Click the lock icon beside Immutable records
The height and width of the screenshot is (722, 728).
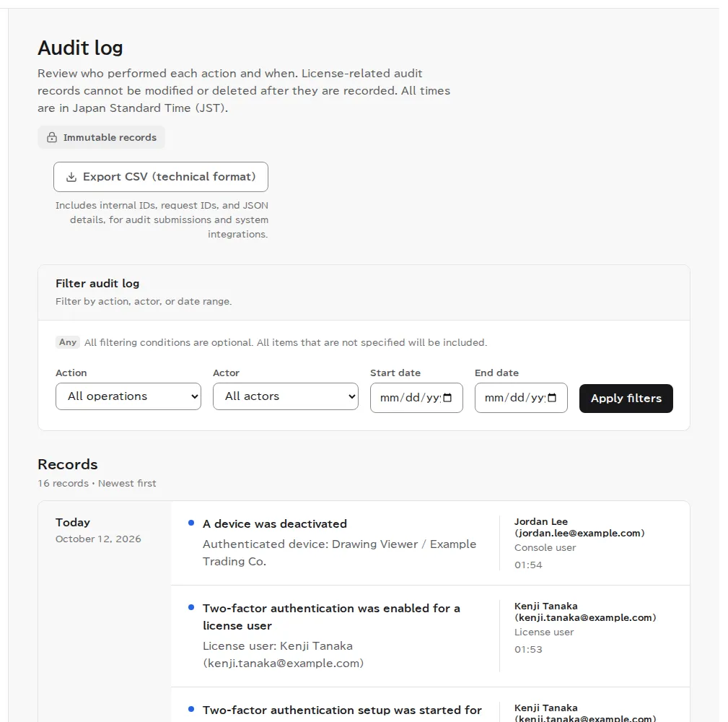52,137
